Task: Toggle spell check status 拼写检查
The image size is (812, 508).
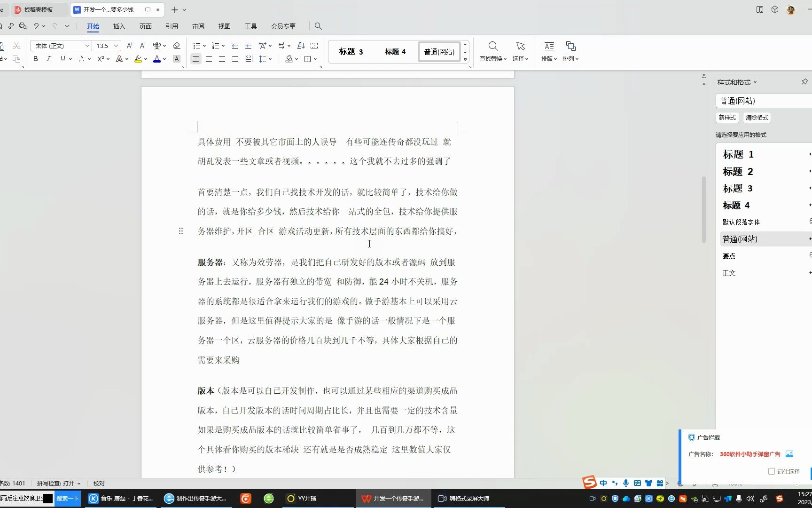Action: pyautogui.click(x=59, y=483)
